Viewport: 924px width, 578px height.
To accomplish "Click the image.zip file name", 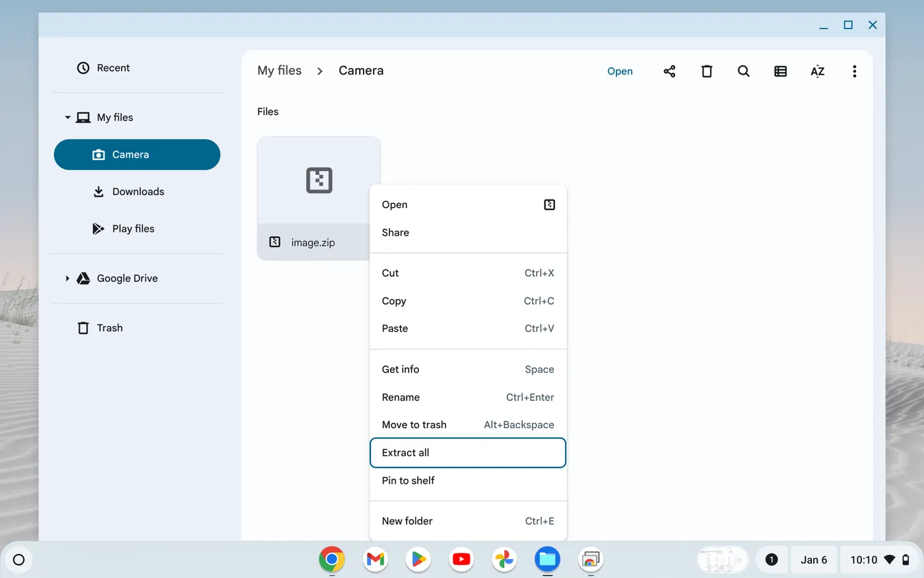I will [x=313, y=242].
